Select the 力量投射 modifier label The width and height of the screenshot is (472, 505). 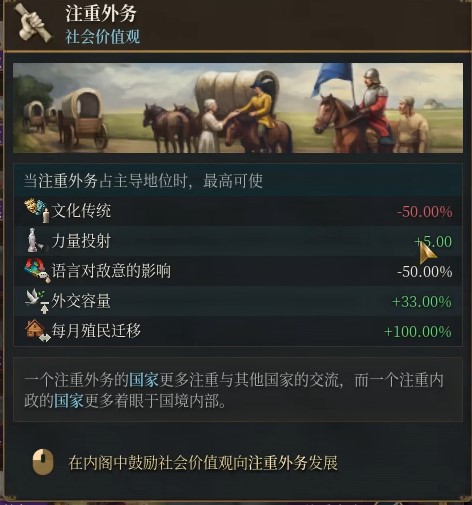point(81,241)
